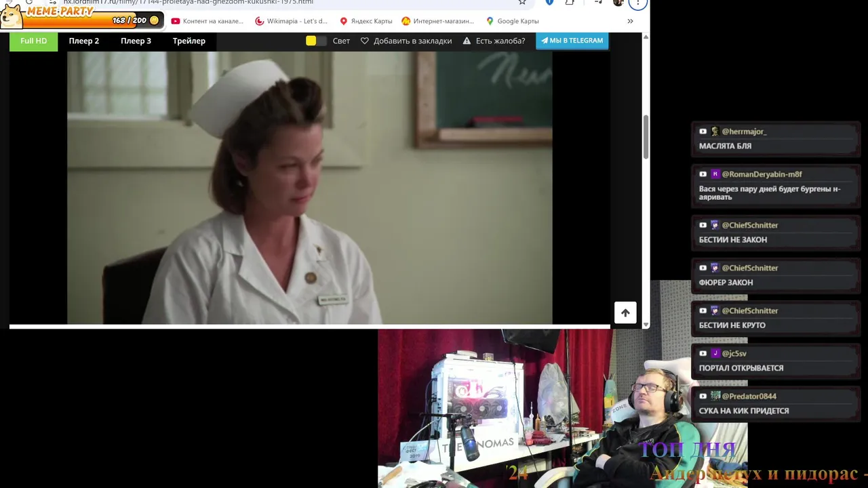Click the ПОРТАЛ ОТКРЫВАЕТСЯ chat message
Image resolution: width=868 pixels, height=488 pixels.
coord(741,368)
